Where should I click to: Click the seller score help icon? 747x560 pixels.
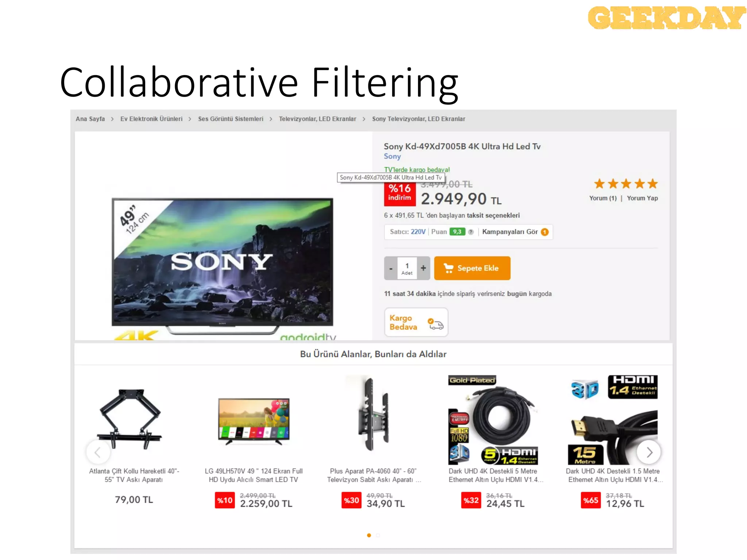pyautogui.click(x=471, y=232)
